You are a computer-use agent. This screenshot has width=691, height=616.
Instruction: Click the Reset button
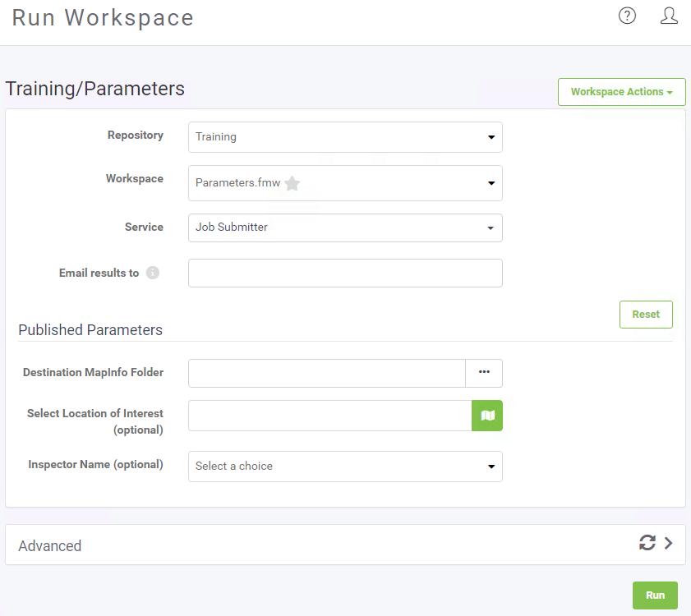click(x=646, y=315)
